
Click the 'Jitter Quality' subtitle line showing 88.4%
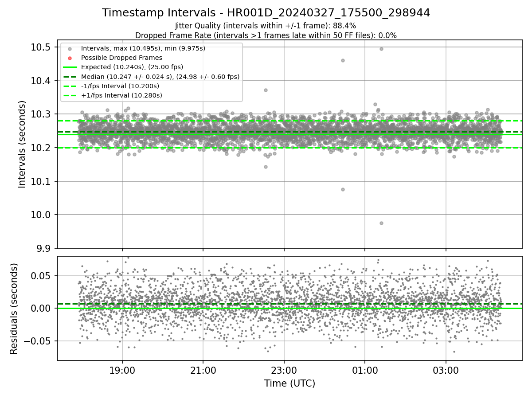(x=266, y=26)
